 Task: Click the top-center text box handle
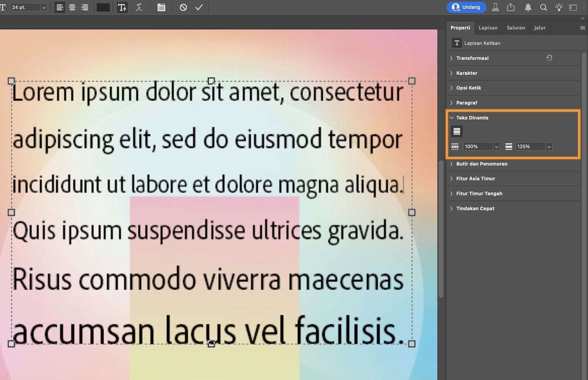(x=211, y=81)
